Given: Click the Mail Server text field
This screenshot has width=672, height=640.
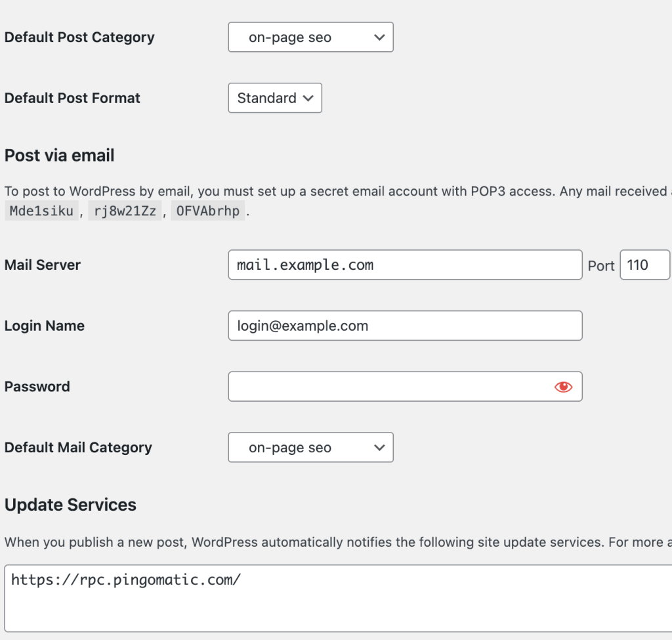Looking at the screenshot, I should tap(405, 265).
